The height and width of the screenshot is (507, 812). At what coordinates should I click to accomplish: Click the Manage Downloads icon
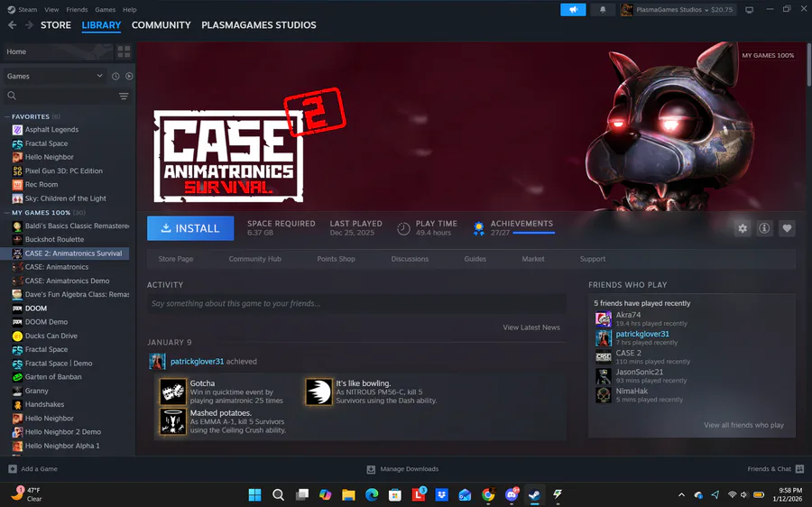[x=371, y=469]
